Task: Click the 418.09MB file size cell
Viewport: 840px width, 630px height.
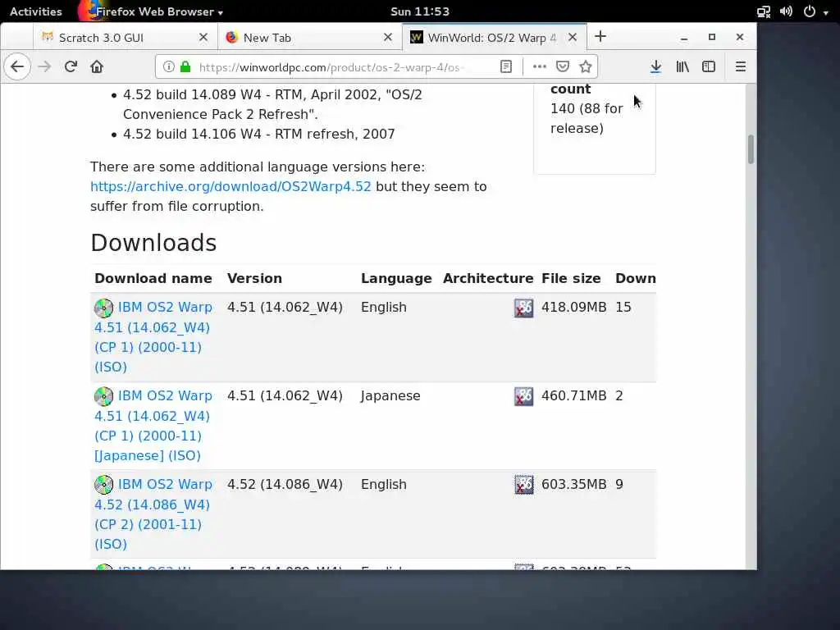Action: pyautogui.click(x=573, y=307)
